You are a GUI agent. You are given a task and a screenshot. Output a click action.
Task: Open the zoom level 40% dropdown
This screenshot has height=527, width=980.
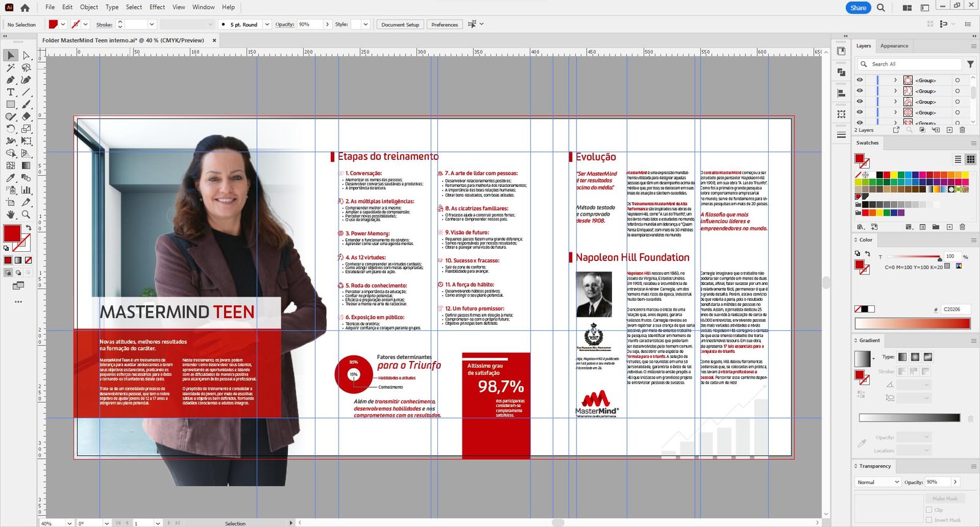[69, 523]
